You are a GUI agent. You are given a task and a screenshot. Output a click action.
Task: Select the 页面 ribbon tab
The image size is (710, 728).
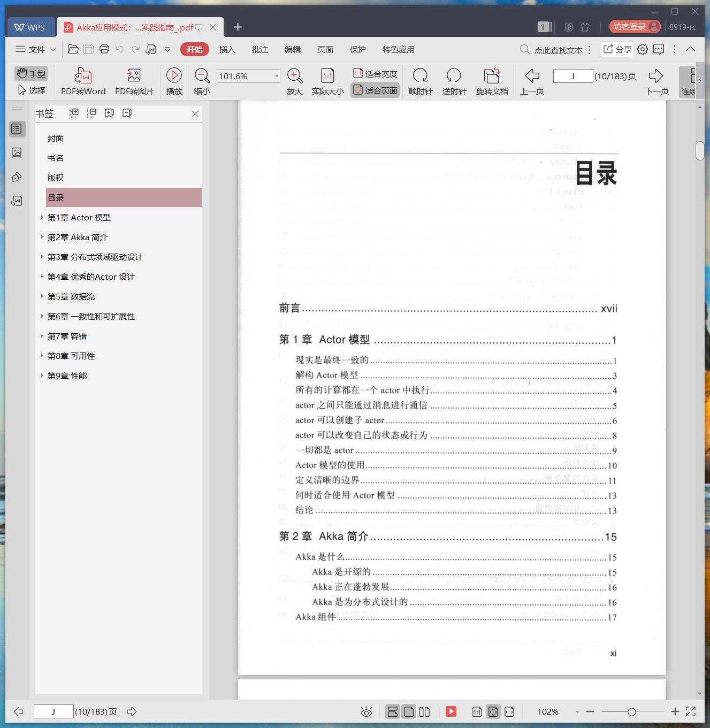(325, 49)
